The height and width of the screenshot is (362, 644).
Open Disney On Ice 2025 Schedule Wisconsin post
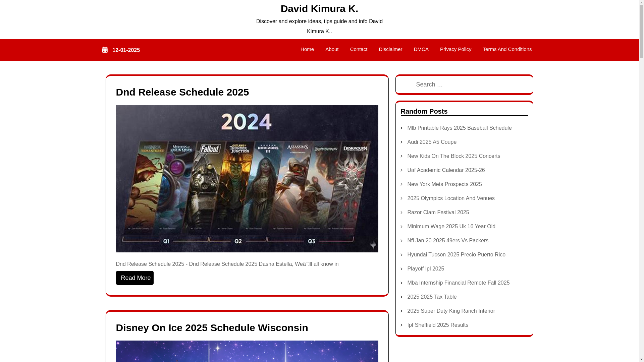[212, 328]
